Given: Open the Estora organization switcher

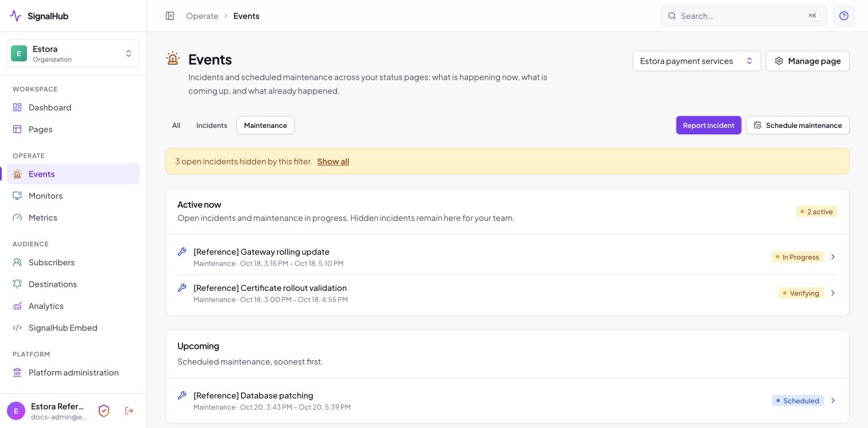Looking at the screenshot, I should (73, 53).
